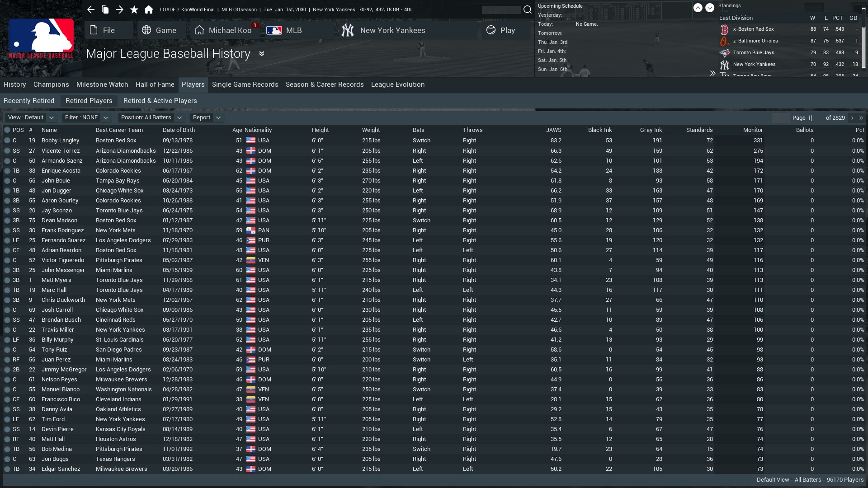Sort by the Date of Birth header

click(179, 130)
